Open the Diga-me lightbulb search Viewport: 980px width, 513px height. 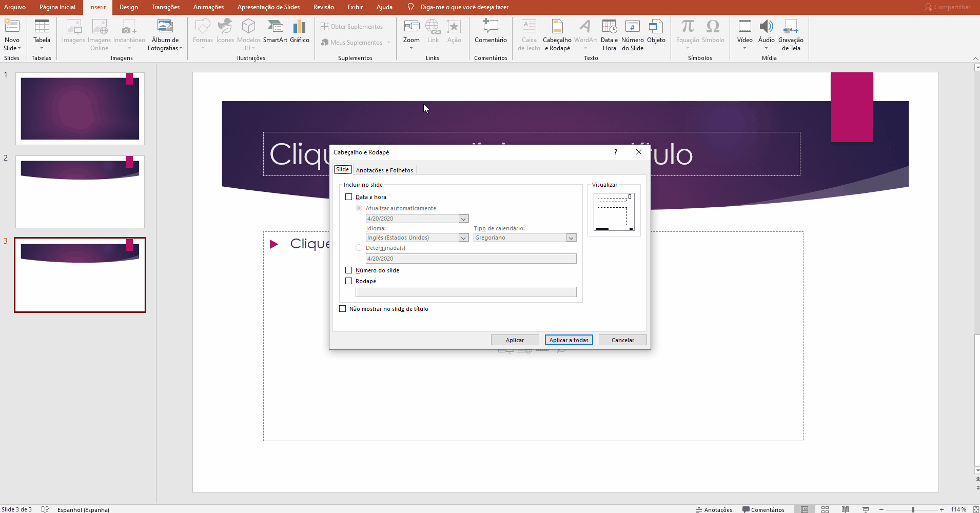coord(410,7)
